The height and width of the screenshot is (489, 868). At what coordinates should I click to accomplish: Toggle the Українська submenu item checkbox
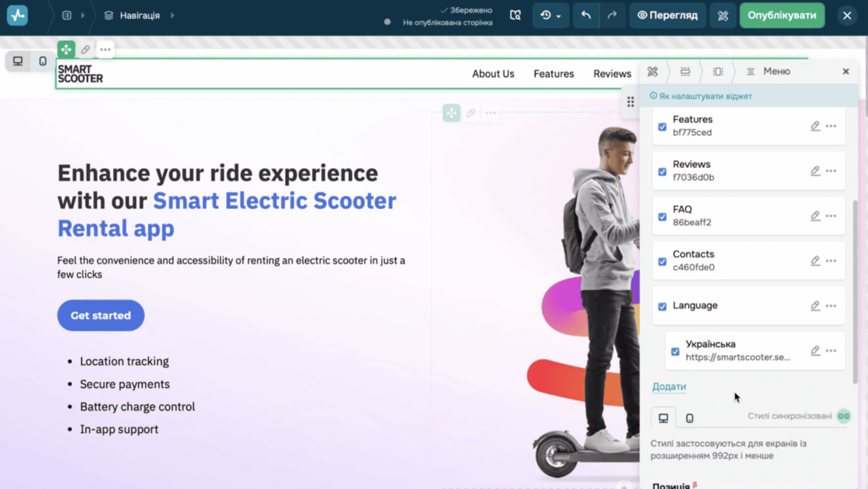[x=675, y=352]
